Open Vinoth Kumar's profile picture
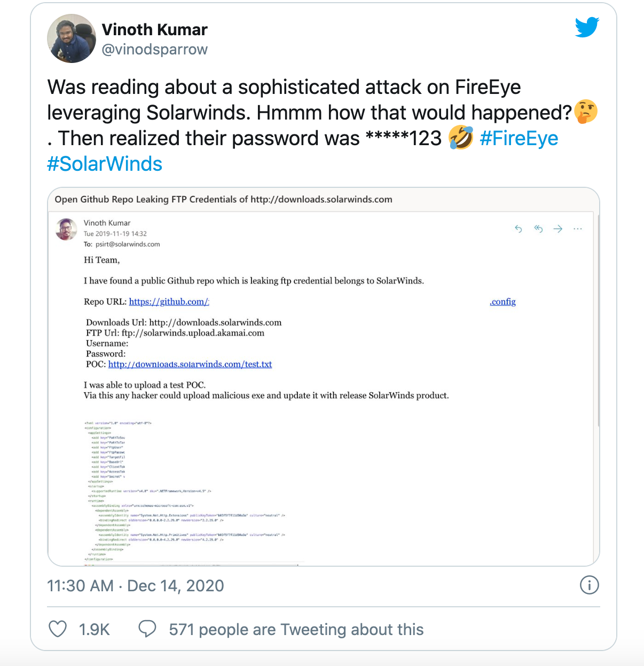The height and width of the screenshot is (666, 644). [x=72, y=38]
